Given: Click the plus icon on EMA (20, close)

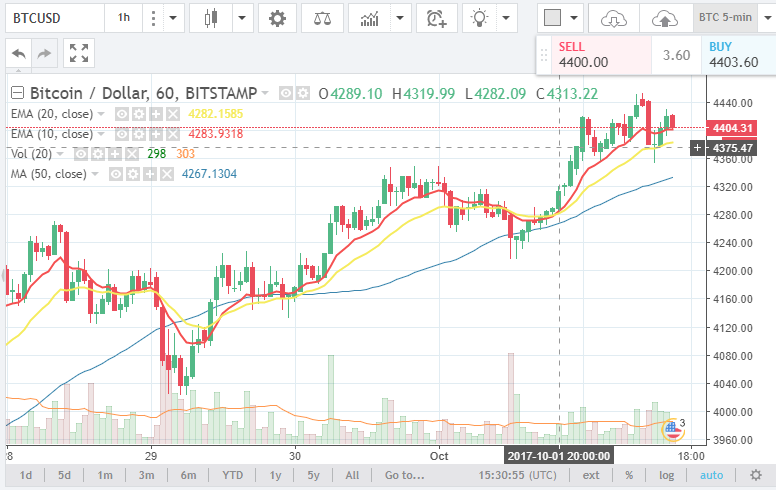Looking at the screenshot, I should coord(156,114).
